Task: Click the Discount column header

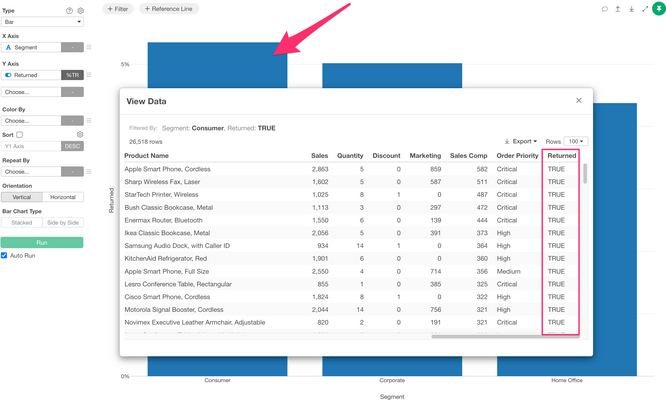Action: coord(386,156)
